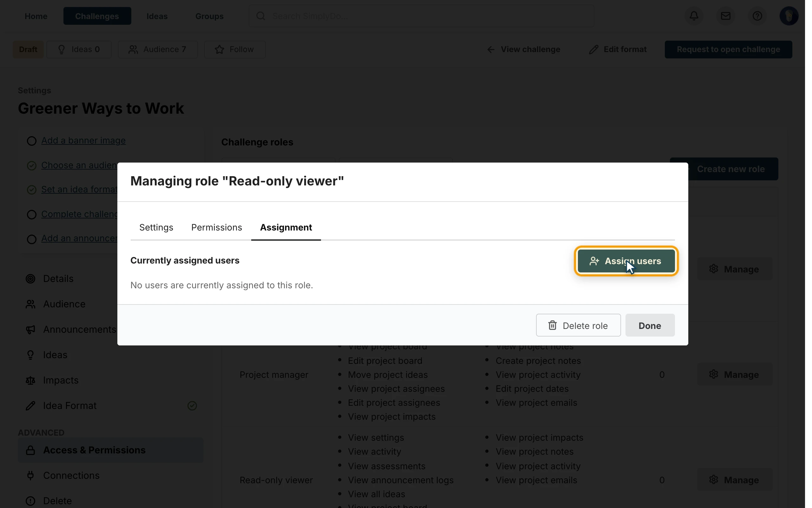
Task: Click the add-user icon on Assign users
Action: click(x=594, y=261)
